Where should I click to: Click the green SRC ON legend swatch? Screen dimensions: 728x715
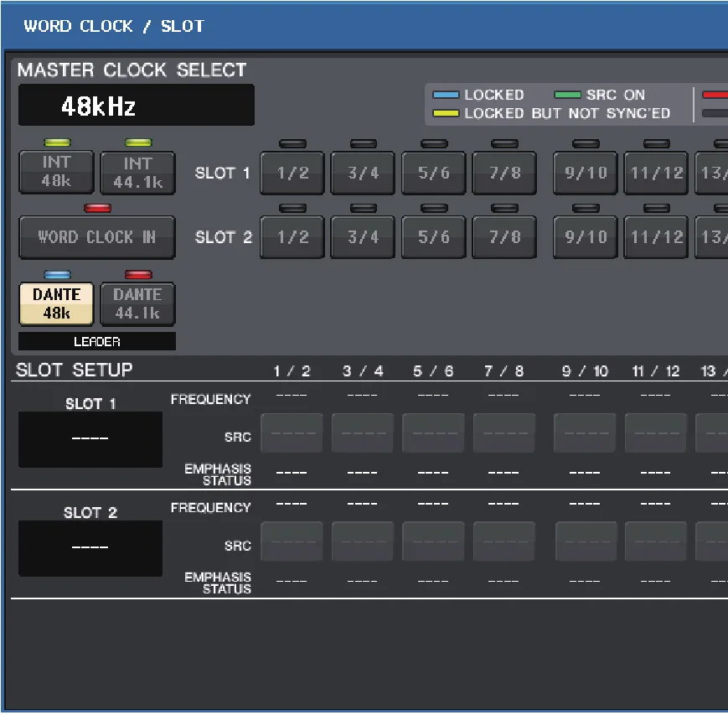click(x=567, y=95)
